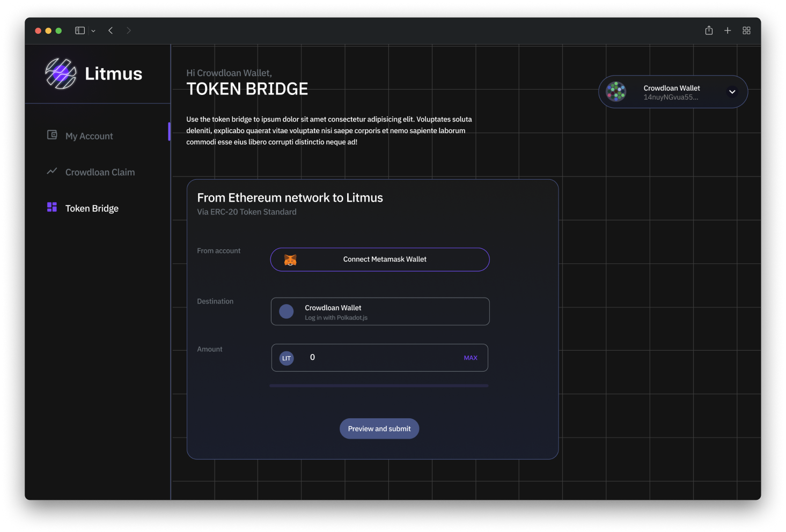Click the amount progress slider bar
The image size is (786, 532).
[x=379, y=386]
